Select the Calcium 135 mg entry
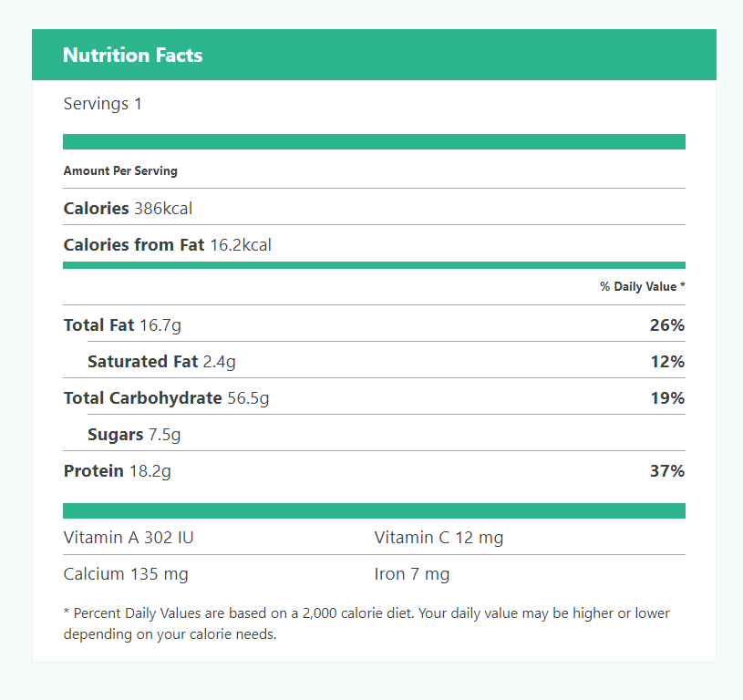 pyautogui.click(x=126, y=574)
